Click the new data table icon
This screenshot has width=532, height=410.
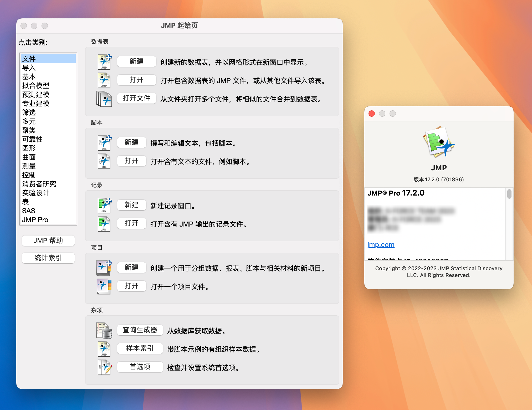104,62
